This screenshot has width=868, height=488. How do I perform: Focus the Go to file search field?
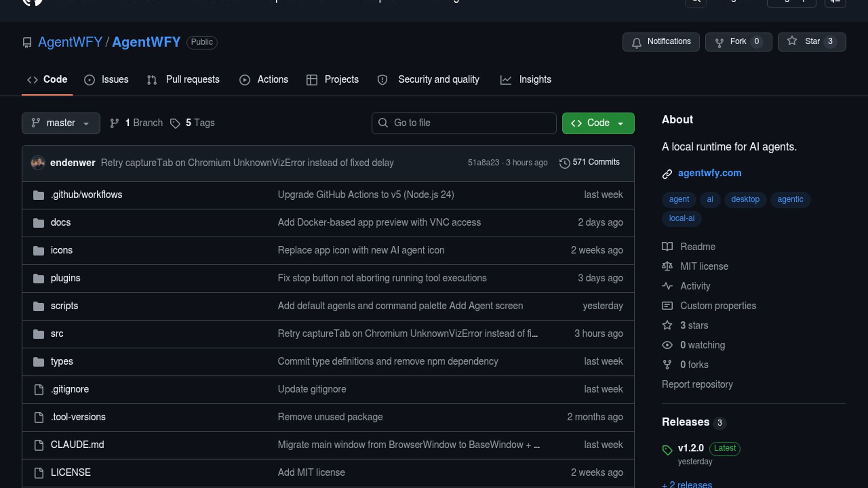point(464,123)
